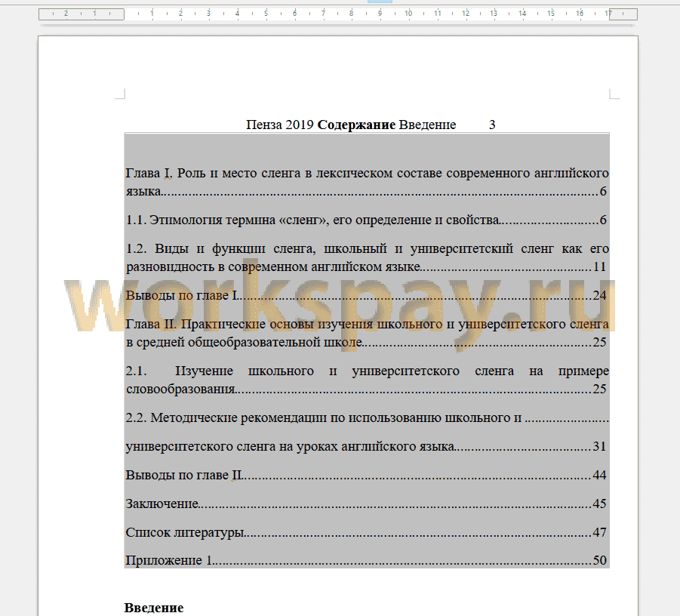Click the ruler at the 10 cm mark
The image size is (680, 616).
(x=408, y=14)
